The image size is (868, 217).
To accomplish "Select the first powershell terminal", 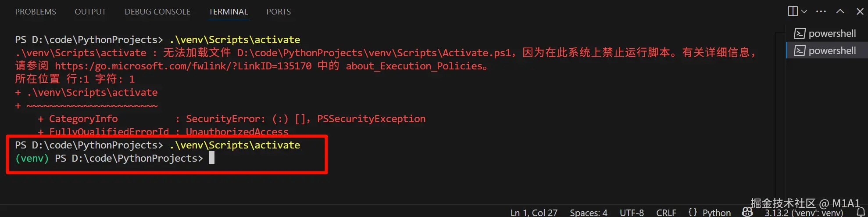I will click(x=832, y=33).
